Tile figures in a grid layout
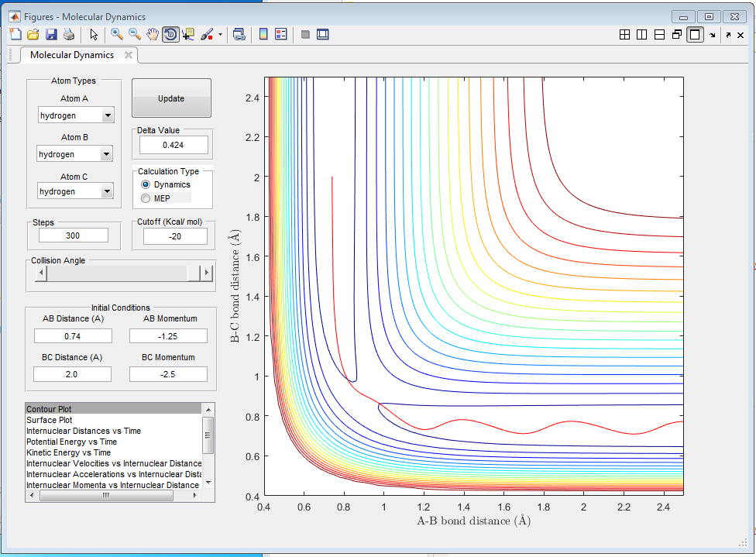The width and height of the screenshot is (756, 557). [624, 34]
